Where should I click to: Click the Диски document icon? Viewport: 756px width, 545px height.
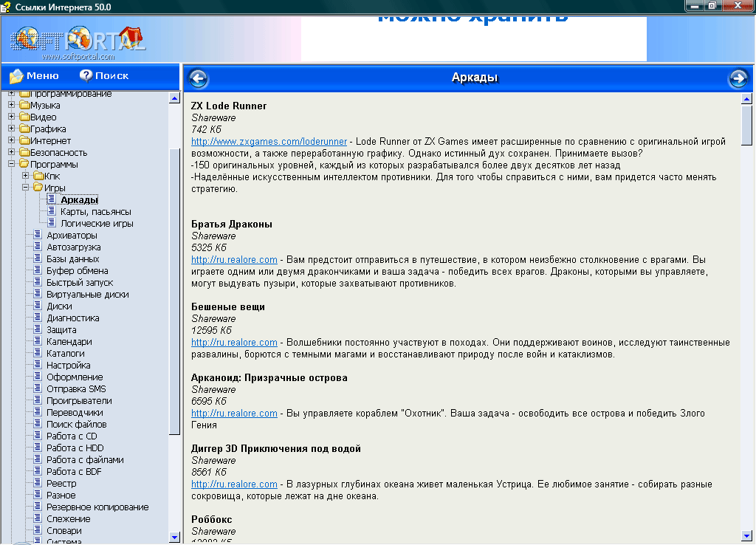(38, 305)
